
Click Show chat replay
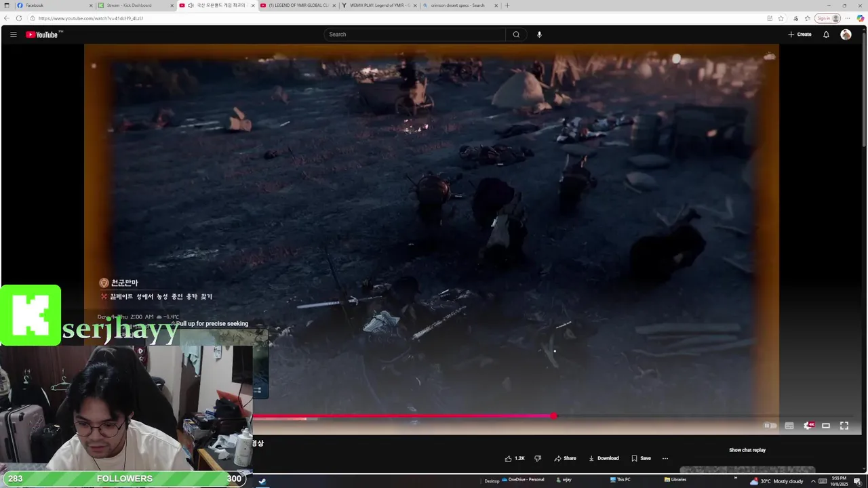[x=747, y=450]
